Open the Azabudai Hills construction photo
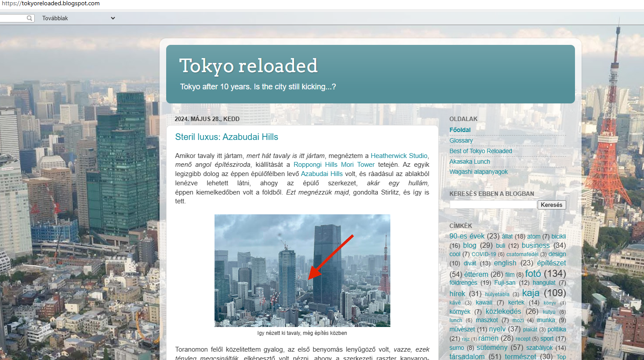 point(302,271)
